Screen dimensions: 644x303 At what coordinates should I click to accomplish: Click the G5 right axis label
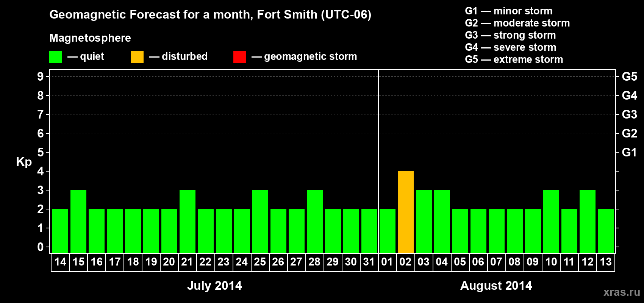(x=629, y=77)
